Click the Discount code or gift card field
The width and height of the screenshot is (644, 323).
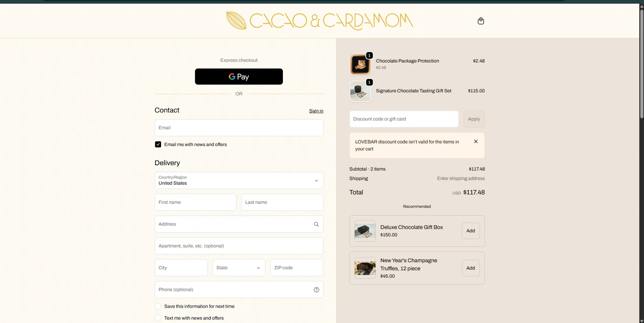404,119
